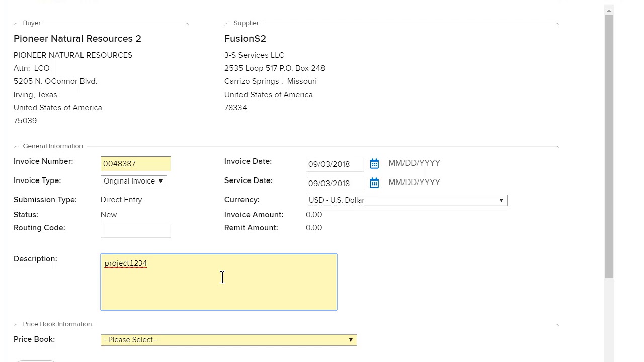Open the Service Date calendar picker
This screenshot has width=644, height=362.
click(374, 183)
